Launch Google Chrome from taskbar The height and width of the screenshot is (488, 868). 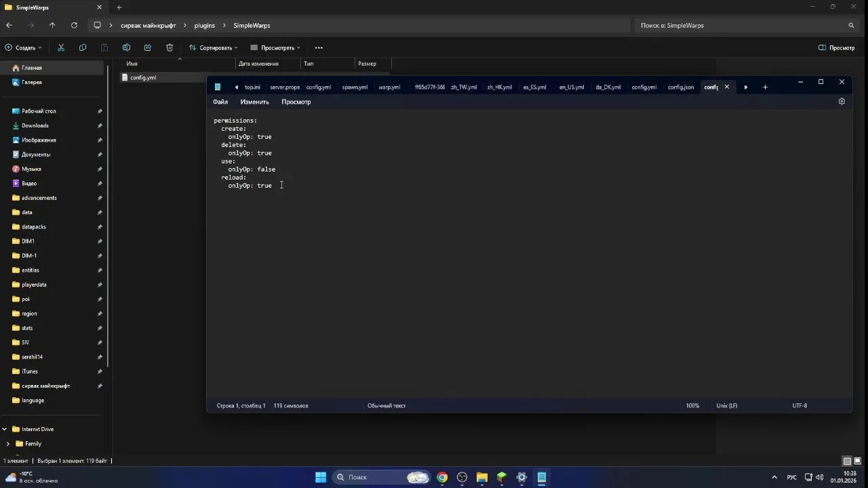(x=442, y=477)
